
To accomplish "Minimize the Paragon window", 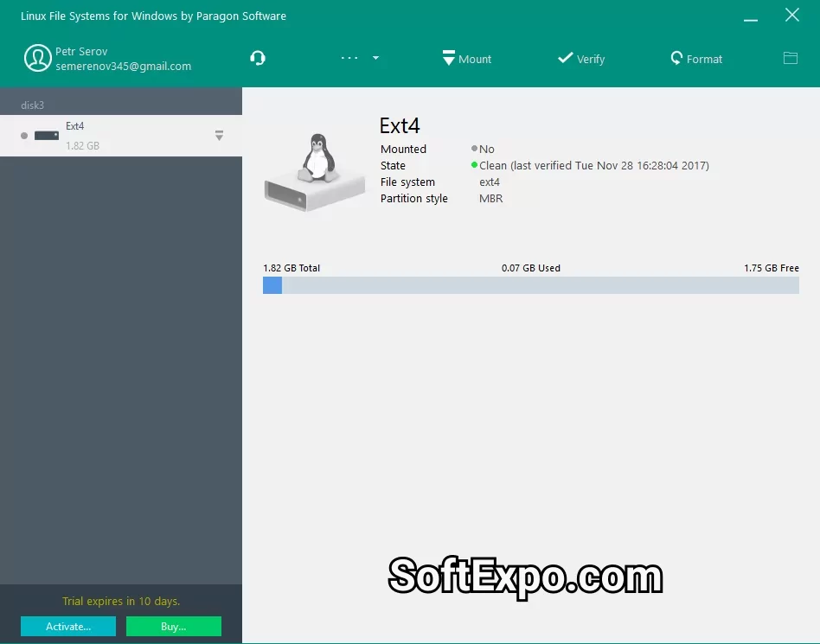I will coord(751,16).
